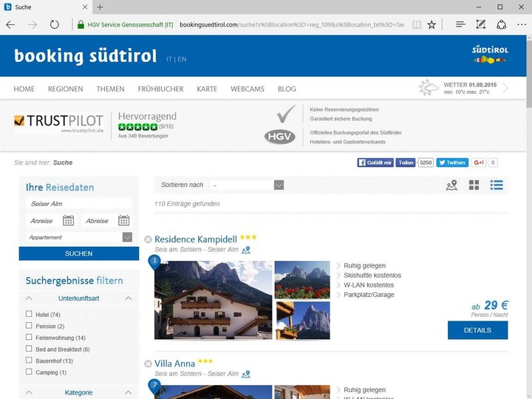
Task: Click the HGV badge logo
Action: click(x=280, y=137)
